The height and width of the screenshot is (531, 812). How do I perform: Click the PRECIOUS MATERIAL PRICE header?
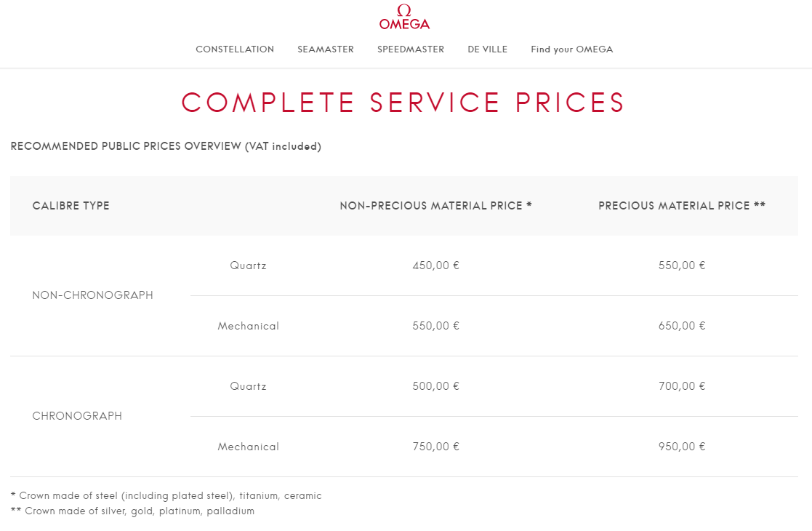click(x=682, y=206)
